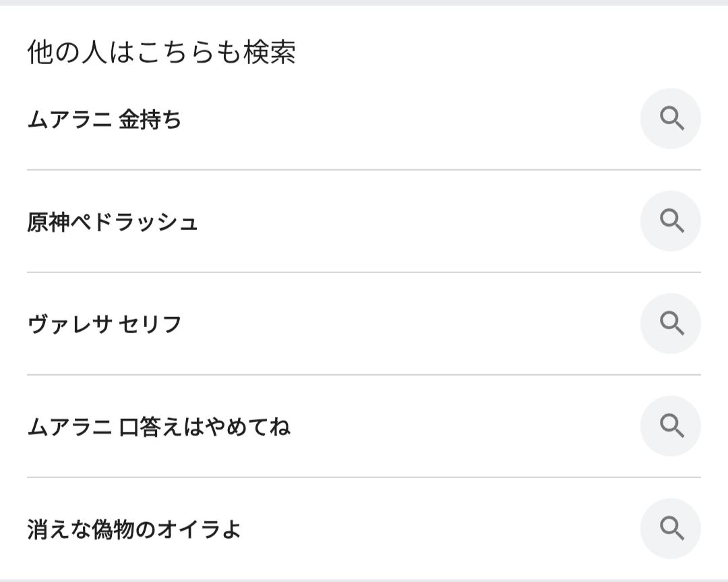
Task: Click the search icon for 消えな偽物のオイラよ
Action: 671,529
